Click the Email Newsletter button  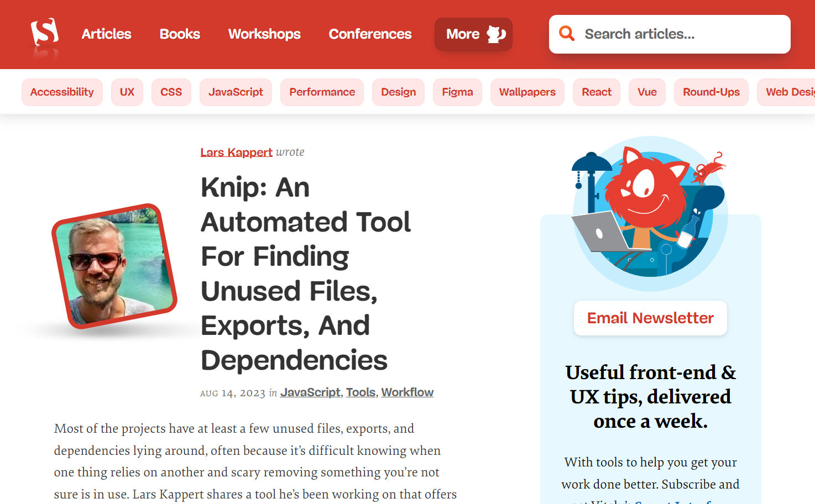[650, 318]
